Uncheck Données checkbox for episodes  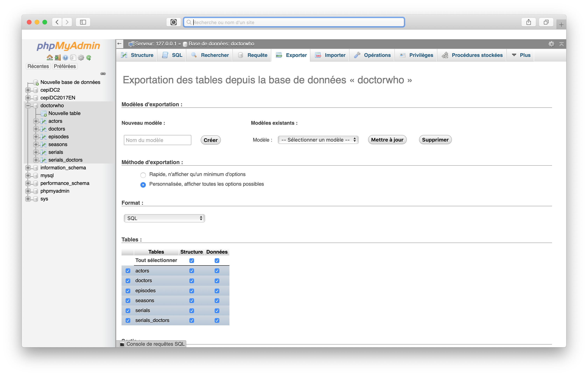click(x=217, y=291)
